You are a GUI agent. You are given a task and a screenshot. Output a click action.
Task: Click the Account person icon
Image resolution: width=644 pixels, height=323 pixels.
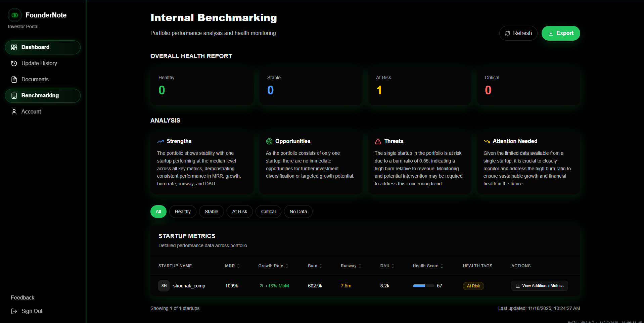(14, 112)
